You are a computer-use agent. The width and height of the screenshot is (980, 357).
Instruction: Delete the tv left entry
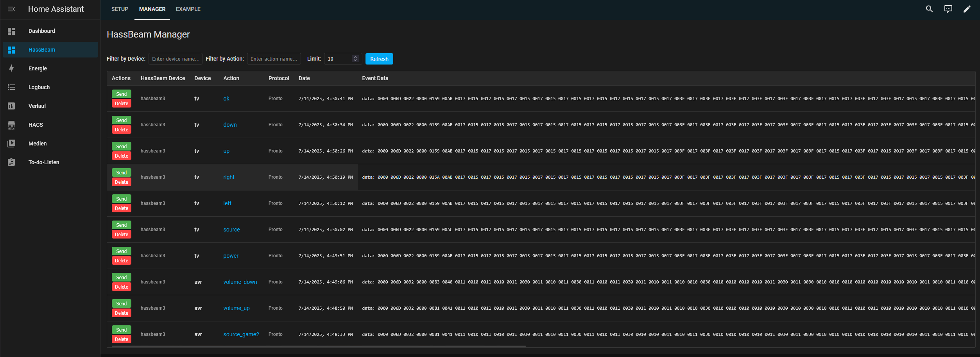pyautogui.click(x=122, y=208)
